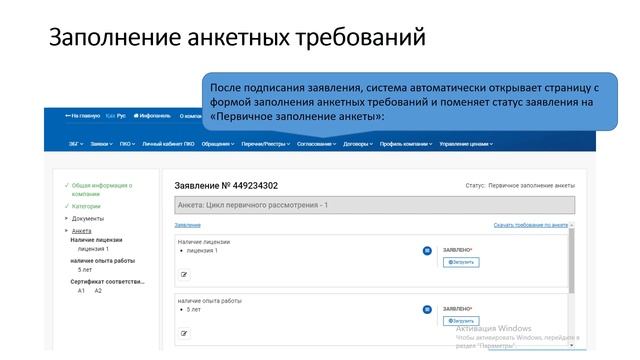Click the scrollbar up arrow
640x360 pixels.
click(571, 225)
